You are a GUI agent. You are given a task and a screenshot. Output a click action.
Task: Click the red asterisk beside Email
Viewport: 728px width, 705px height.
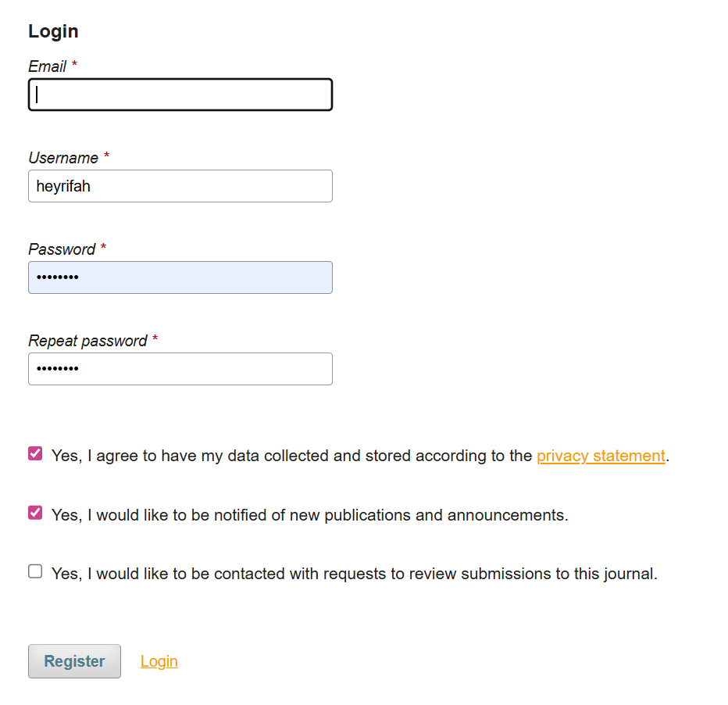click(74, 66)
